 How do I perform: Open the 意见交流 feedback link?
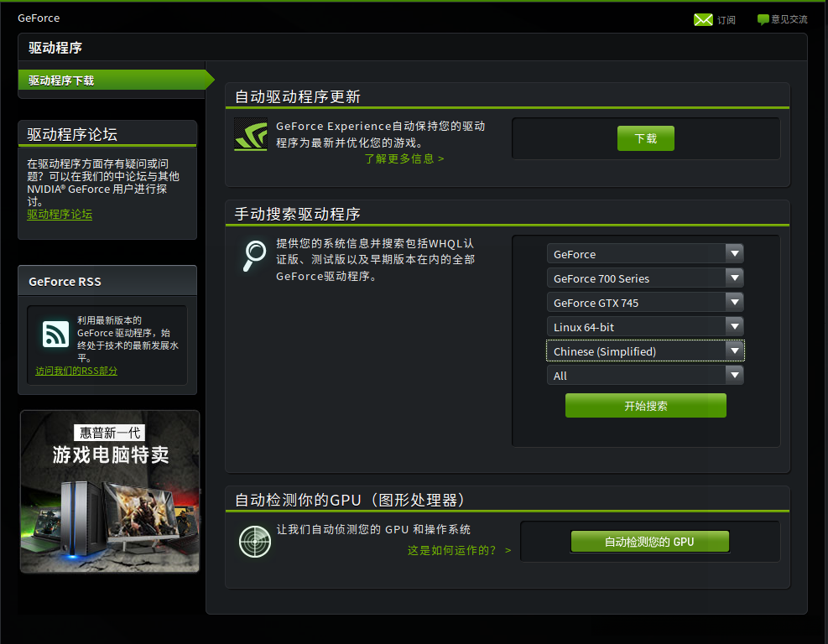click(x=789, y=19)
